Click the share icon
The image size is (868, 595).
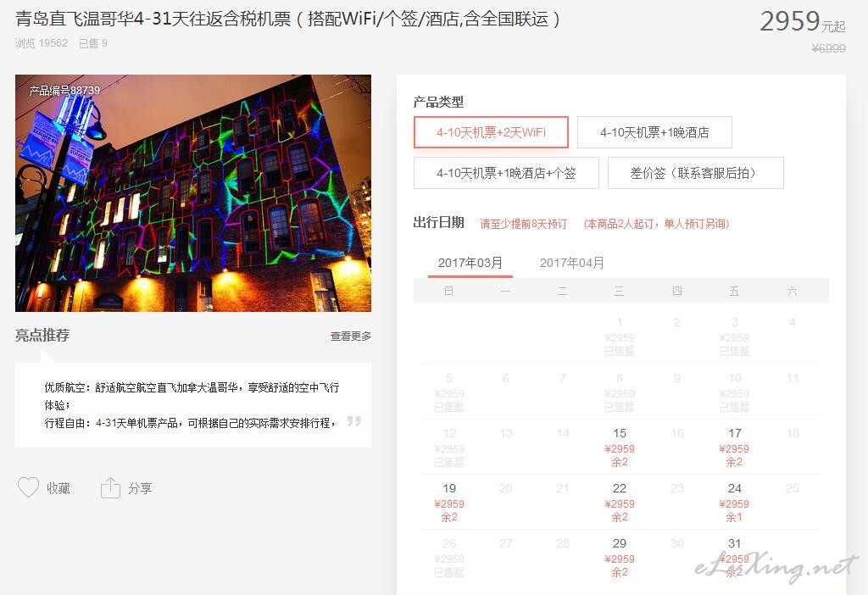[110, 487]
